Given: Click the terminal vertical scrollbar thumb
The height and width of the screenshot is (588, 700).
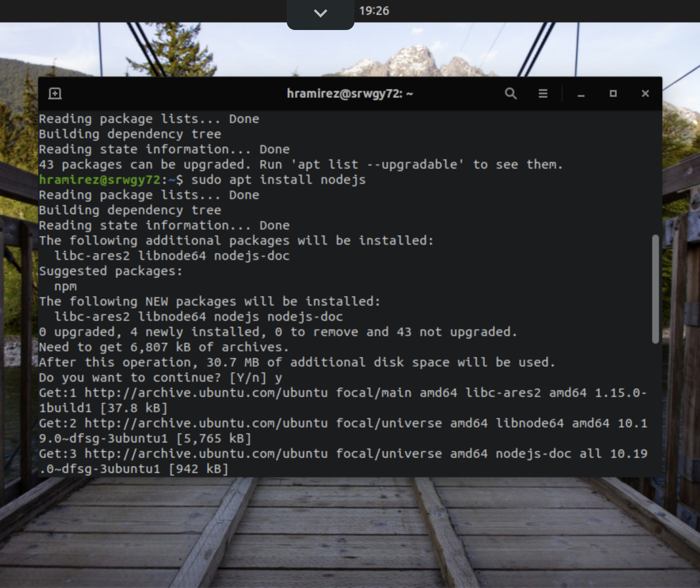Looking at the screenshot, I should 655,289.
